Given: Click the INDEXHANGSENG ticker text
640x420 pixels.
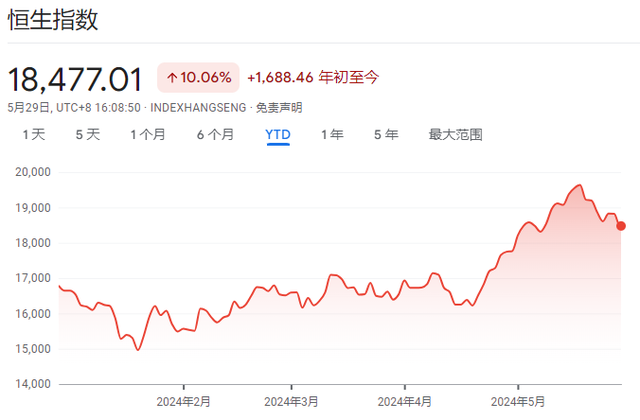Looking at the screenshot, I should click(x=198, y=108).
